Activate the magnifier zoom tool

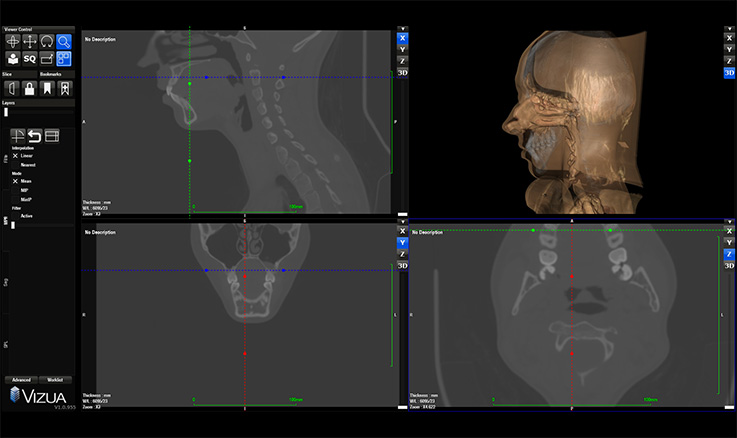pyautogui.click(x=64, y=41)
